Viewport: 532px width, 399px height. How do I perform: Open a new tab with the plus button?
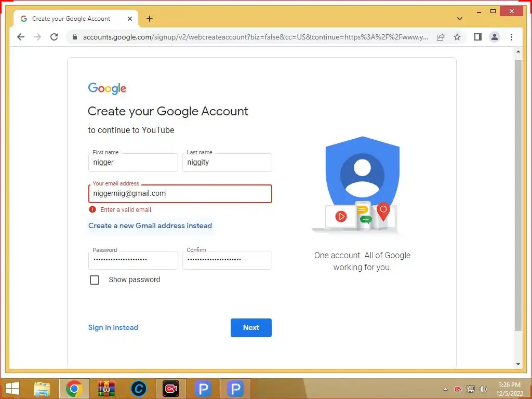149,19
